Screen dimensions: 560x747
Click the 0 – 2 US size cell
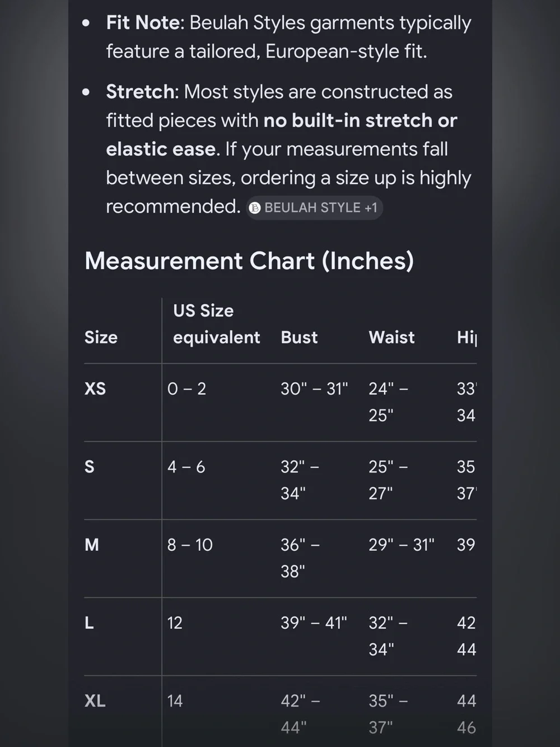186,389
